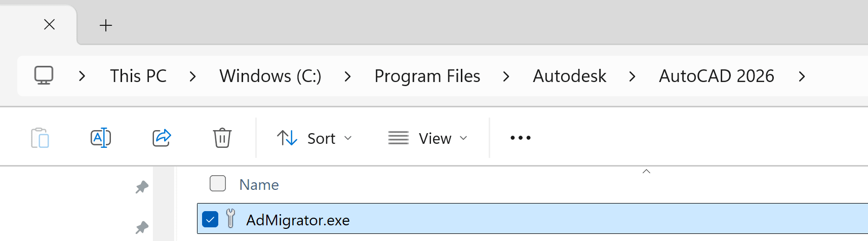Sort by the Name column header
This screenshot has width=868, height=241.
pos(259,184)
